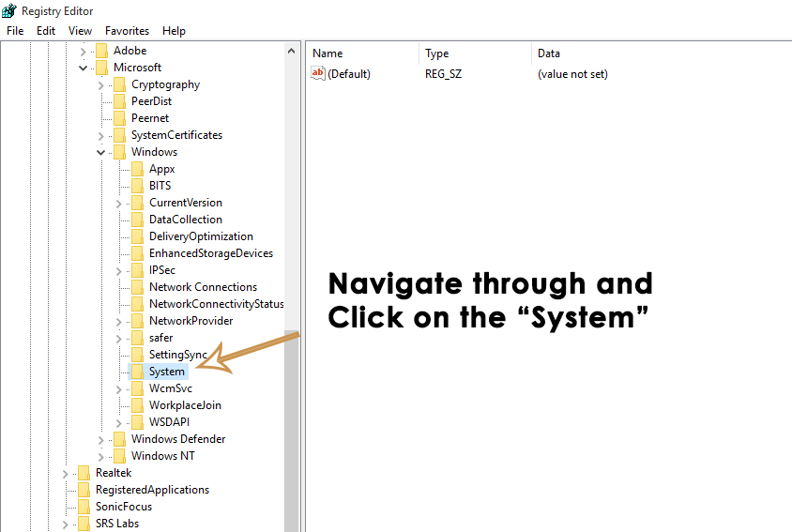This screenshot has width=792, height=532.
Task: Click the Cryptography folder icon
Action: [x=120, y=84]
